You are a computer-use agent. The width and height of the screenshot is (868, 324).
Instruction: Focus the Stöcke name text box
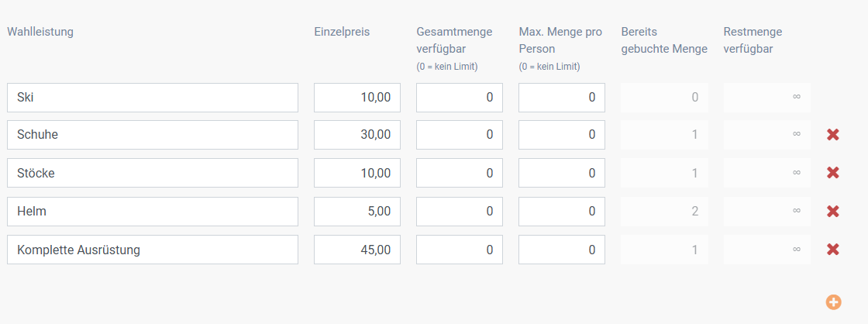153,173
